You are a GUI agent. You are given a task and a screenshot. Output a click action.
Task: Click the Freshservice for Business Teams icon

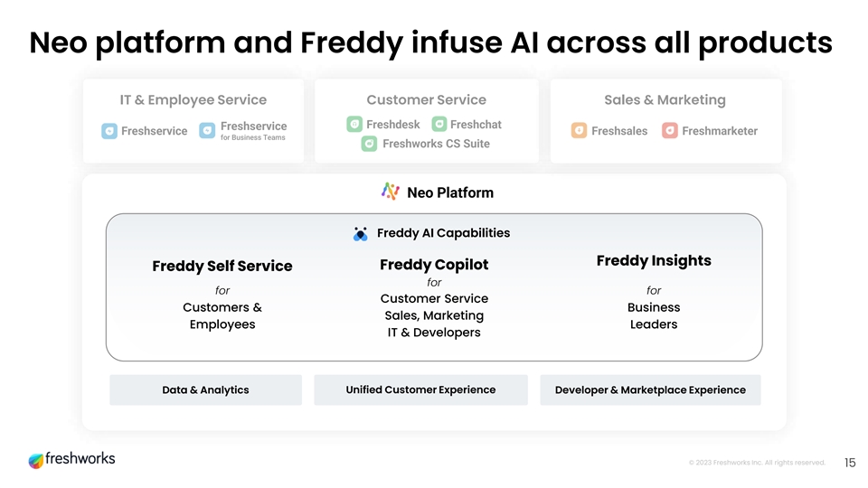pyautogui.click(x=208, y=131)
